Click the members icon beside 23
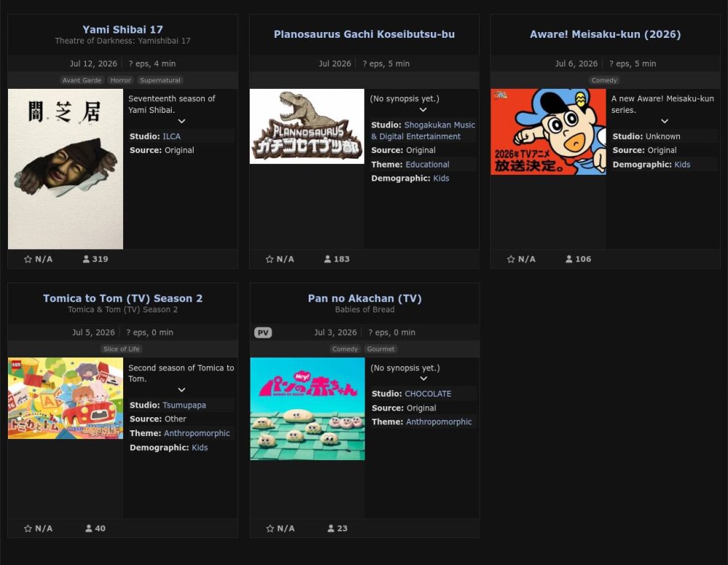The width and height of the screenshot is (728, 565). (331, 529)
